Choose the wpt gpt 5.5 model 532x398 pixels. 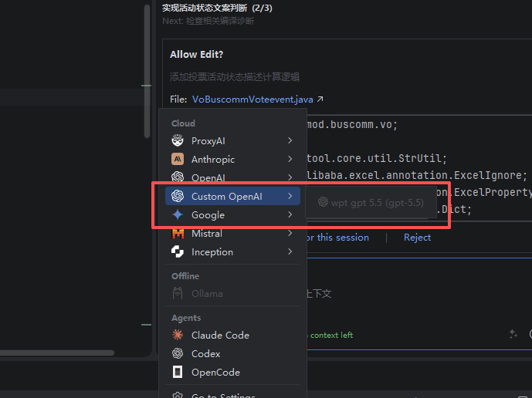(371, 202)
